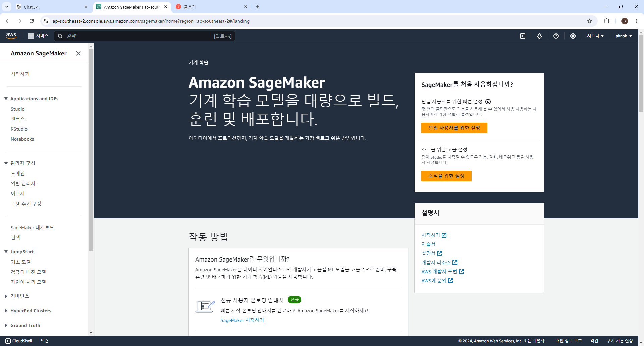
Task: Click the external link icon beside 개발자 리소스
Action: [455, 263]
